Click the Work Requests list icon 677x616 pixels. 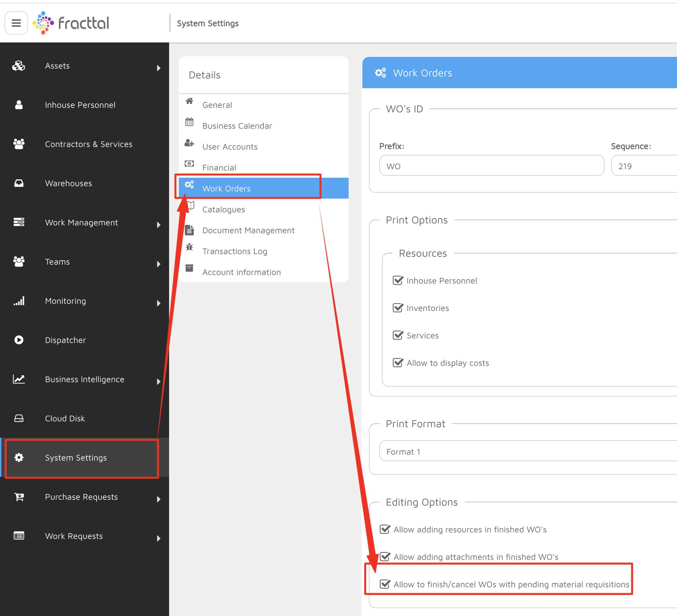pos(19,536)
